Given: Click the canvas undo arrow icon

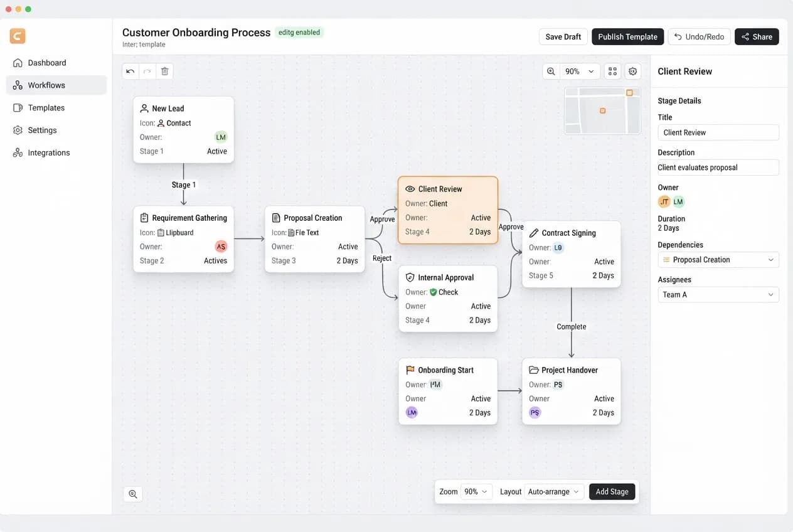Looking at the screenshot, I should 130,72.
